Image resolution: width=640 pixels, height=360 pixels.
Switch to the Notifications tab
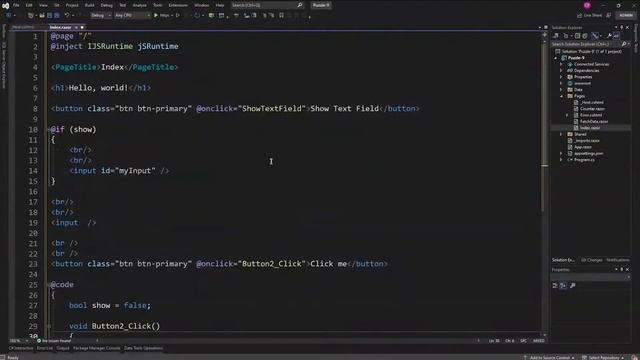[618, 260]
